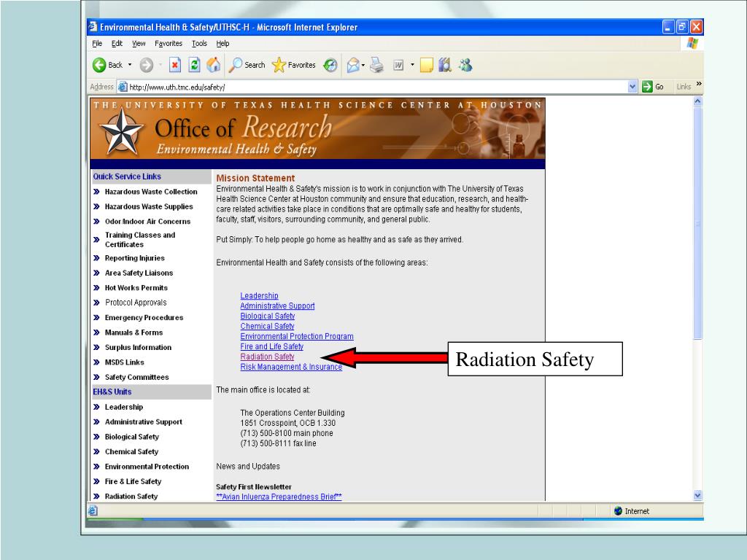Viewport: 747px width, 560px height.
Task: Click the Go button green arrow
Action: pyautogui.click(x=647, y=87)
